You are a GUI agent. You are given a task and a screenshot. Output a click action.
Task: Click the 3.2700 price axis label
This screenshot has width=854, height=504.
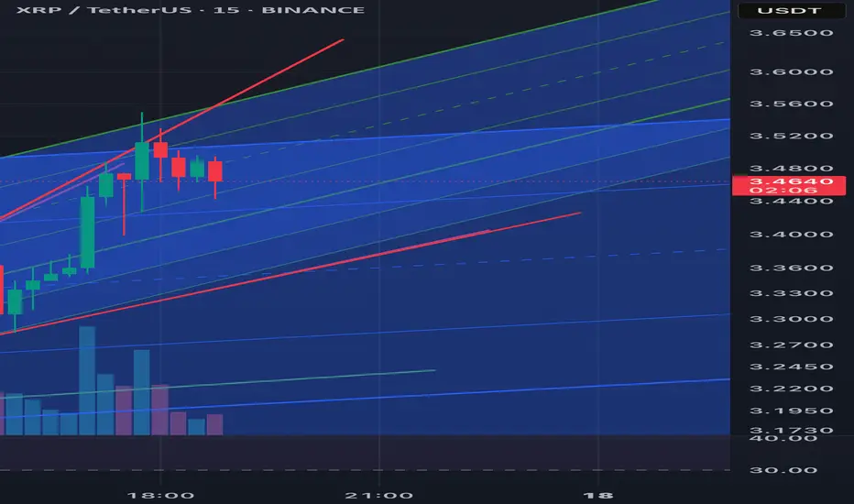click(792, 345)
